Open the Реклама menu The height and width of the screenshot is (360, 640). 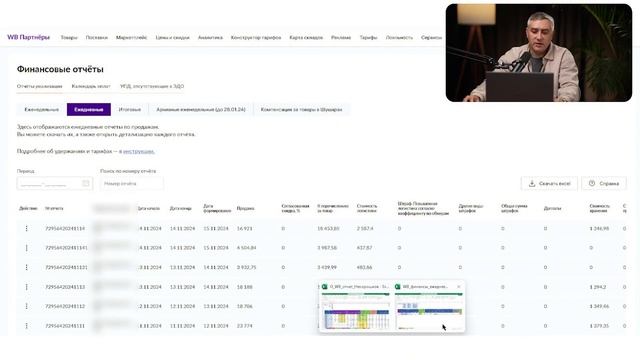341,38
